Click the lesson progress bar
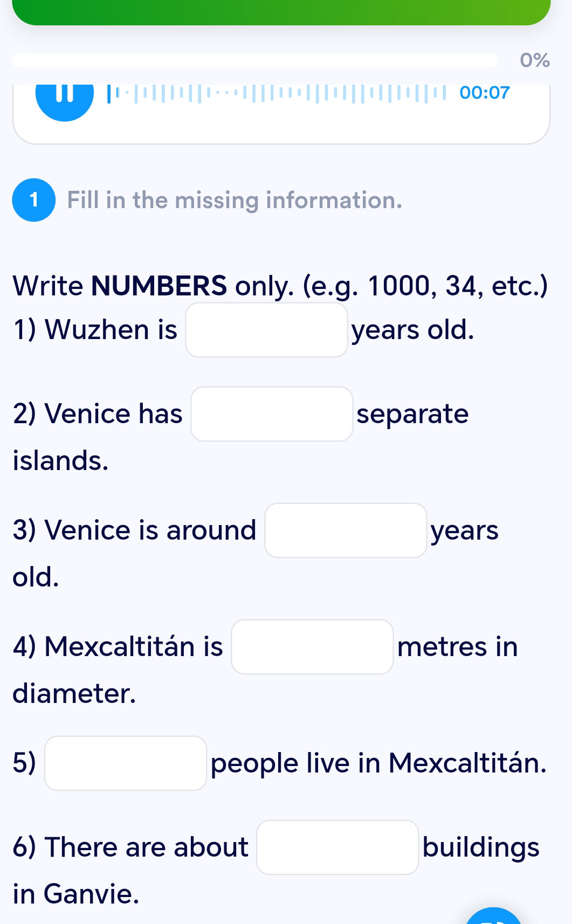This screenshot has width=572, height=924. pos(255,60)
